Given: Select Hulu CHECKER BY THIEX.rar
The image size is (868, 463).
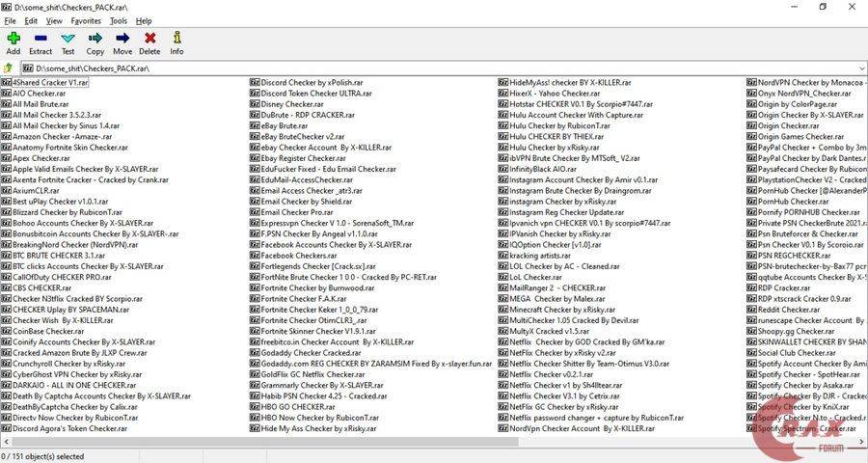Looking at the screenshot, I should point(556,136).
